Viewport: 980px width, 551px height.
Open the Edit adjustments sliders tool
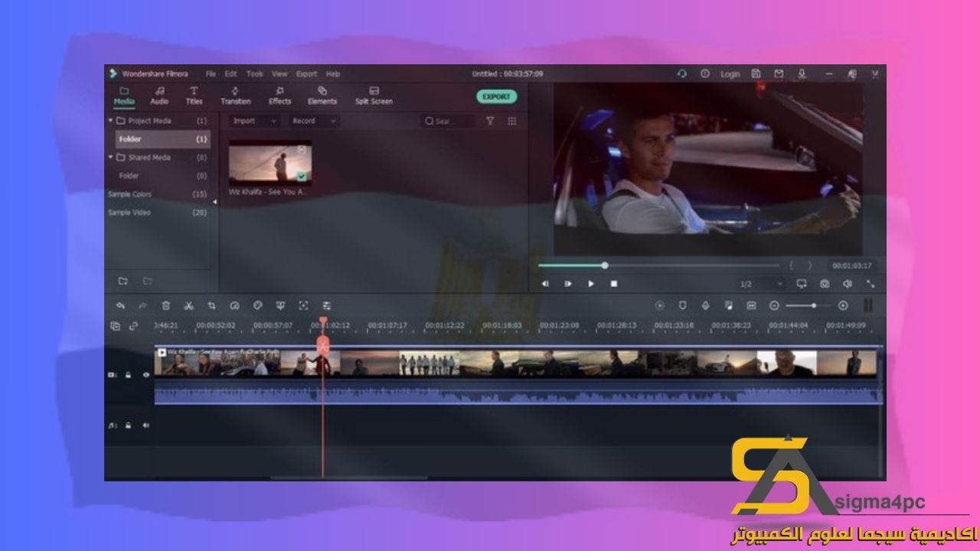point(326,305)
